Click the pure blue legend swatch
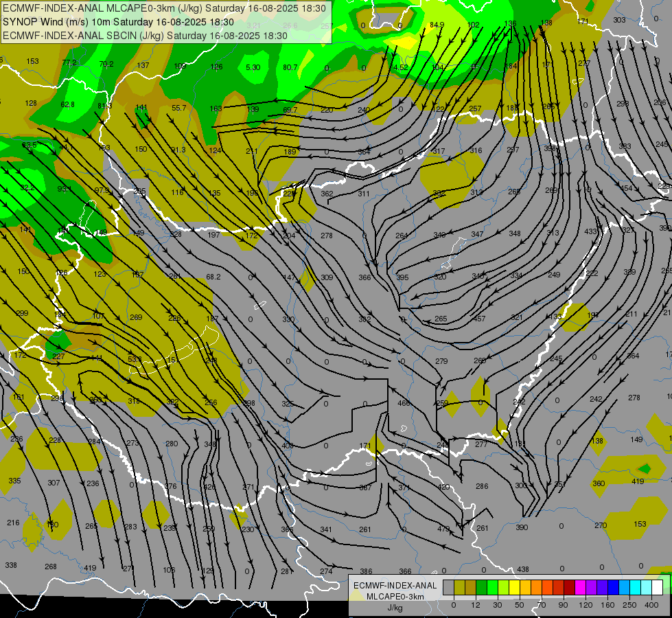 click(x=614, y=587)
